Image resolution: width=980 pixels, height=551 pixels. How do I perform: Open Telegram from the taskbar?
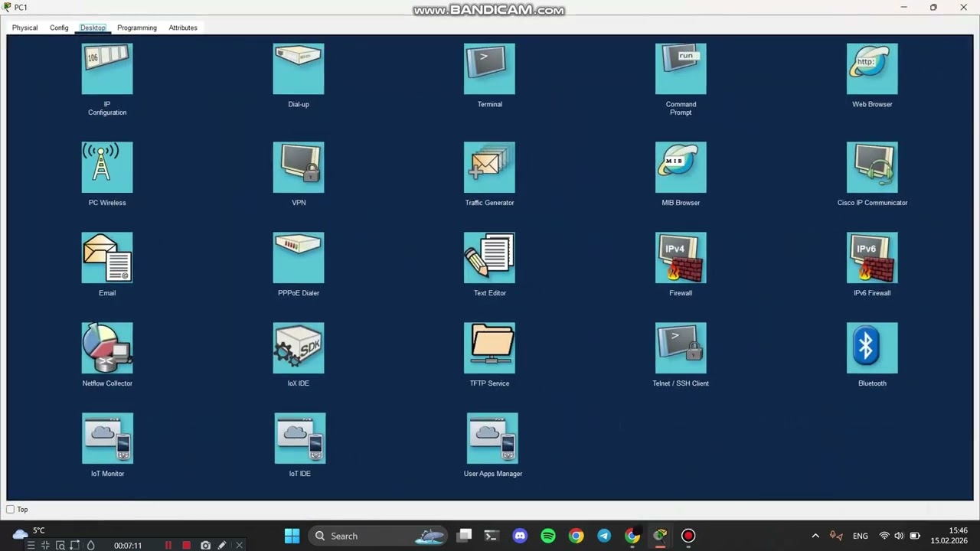[604, 536]
